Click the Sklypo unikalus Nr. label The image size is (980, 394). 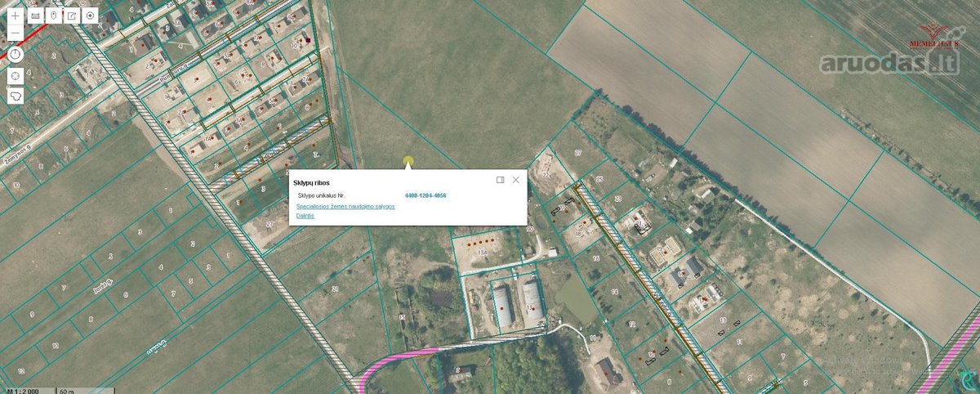click(321, 196)
